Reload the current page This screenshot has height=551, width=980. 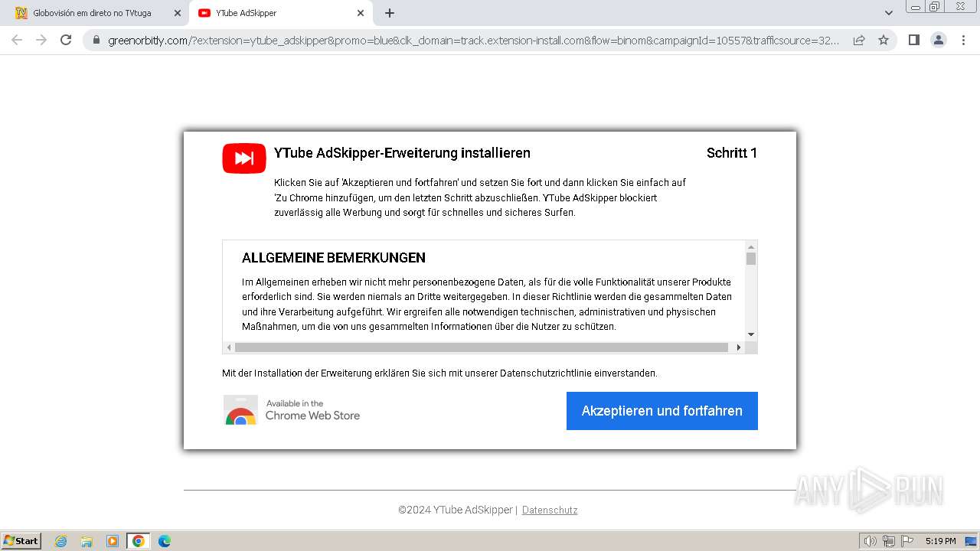pyautogui.click(x=66, y=40)
